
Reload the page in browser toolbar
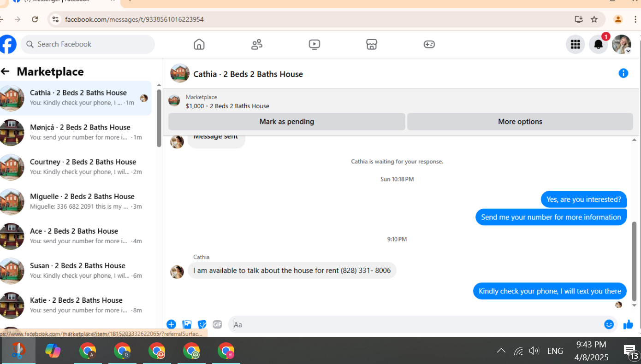click(35, 19)
